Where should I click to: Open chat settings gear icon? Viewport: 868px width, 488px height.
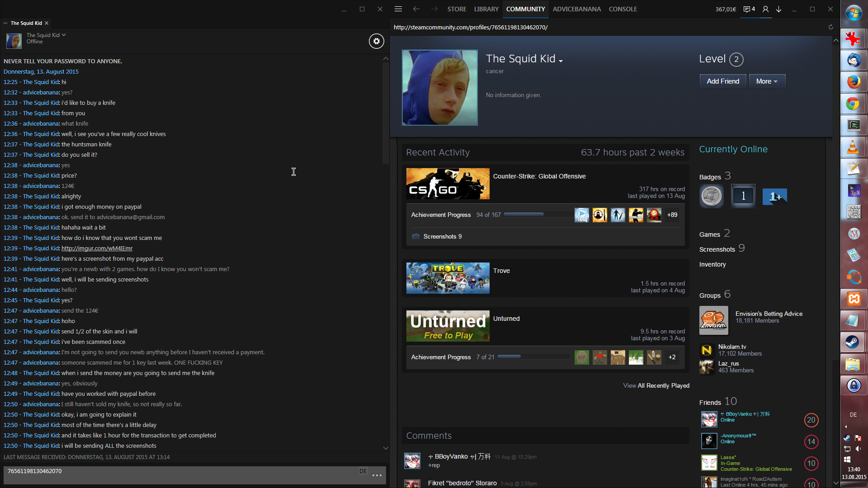click(376, 41)
